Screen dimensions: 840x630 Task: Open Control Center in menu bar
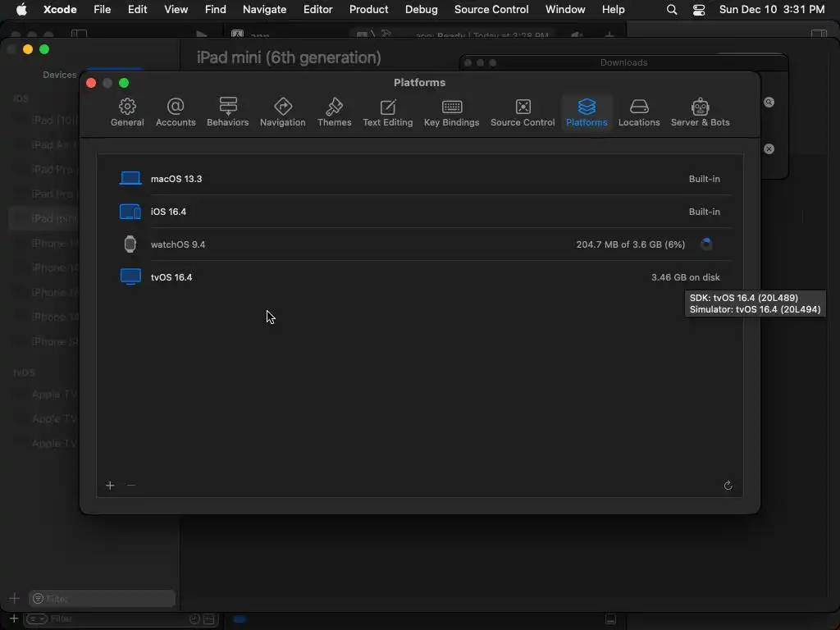point(699,9)
